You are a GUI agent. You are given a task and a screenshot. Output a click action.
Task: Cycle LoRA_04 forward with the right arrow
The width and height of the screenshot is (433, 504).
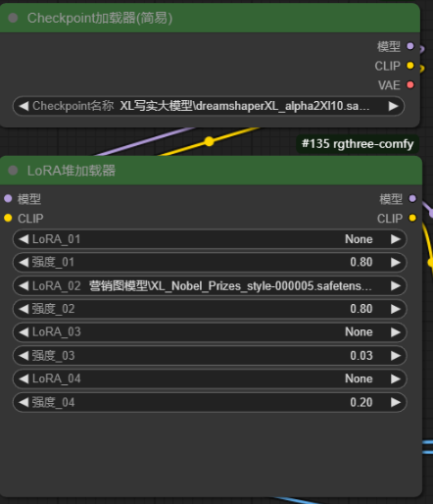(396, 378)
